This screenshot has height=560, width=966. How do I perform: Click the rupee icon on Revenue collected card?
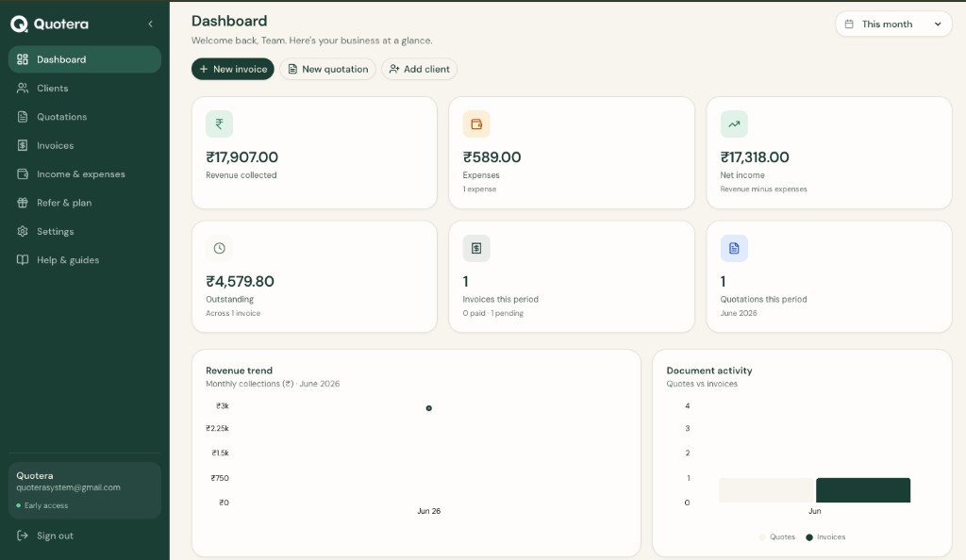coord(219,124)
